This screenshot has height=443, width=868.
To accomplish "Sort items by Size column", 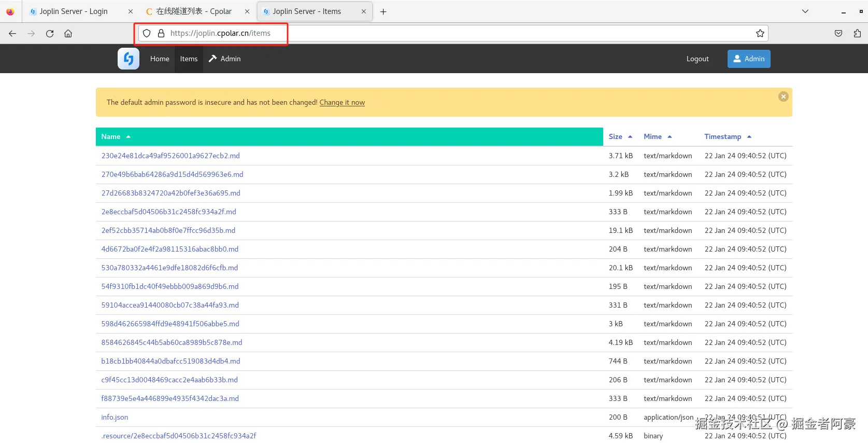I will [x=615, y=137].
